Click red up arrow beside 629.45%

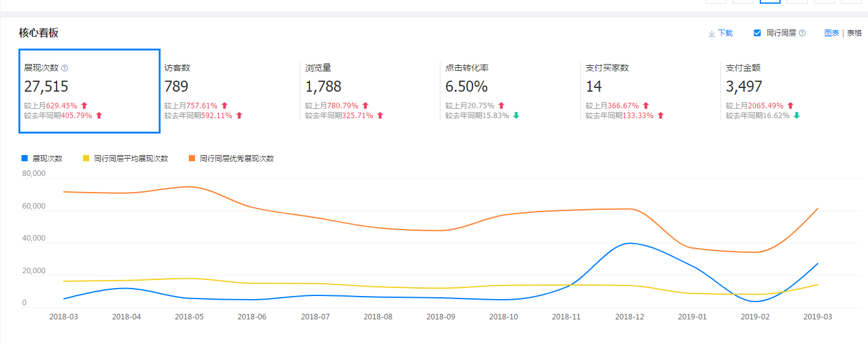(85, 106)
